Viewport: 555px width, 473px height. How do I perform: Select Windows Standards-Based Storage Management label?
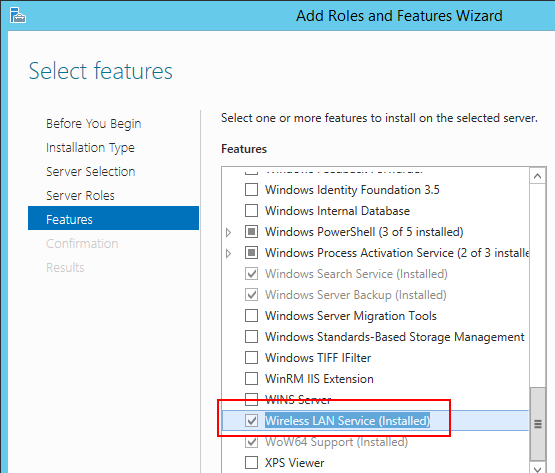(395, 337)
